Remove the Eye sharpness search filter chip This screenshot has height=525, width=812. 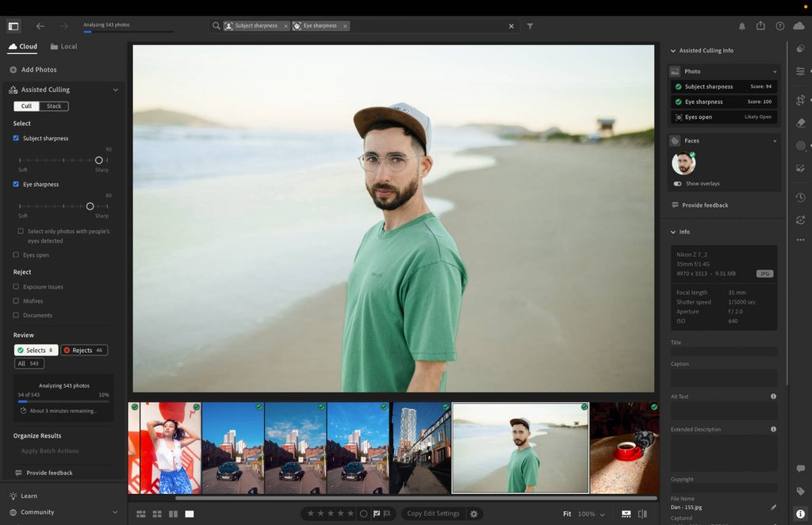[345, 26]
